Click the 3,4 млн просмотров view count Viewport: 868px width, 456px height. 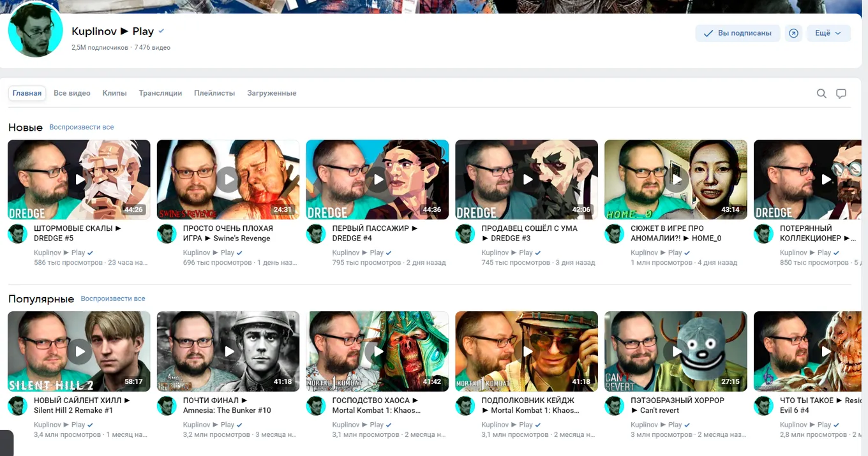pos(67,435)
